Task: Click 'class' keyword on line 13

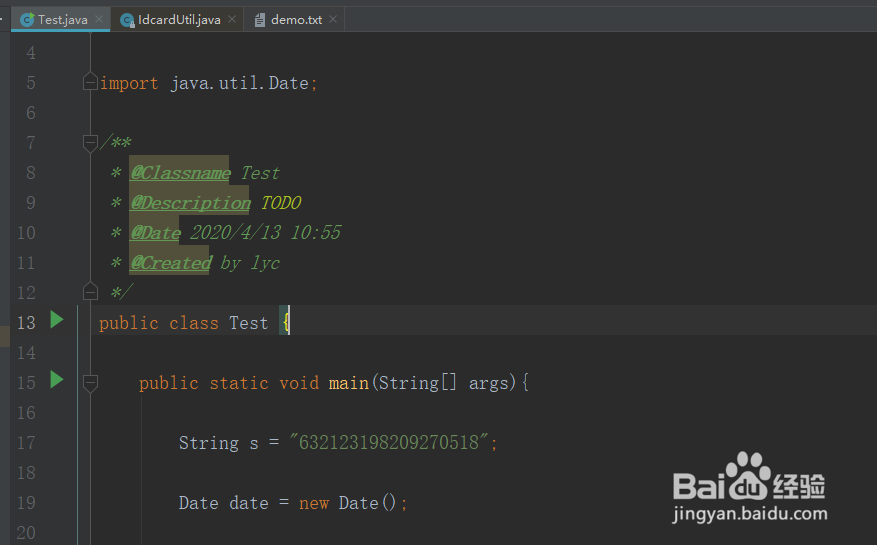Action: 194,323
